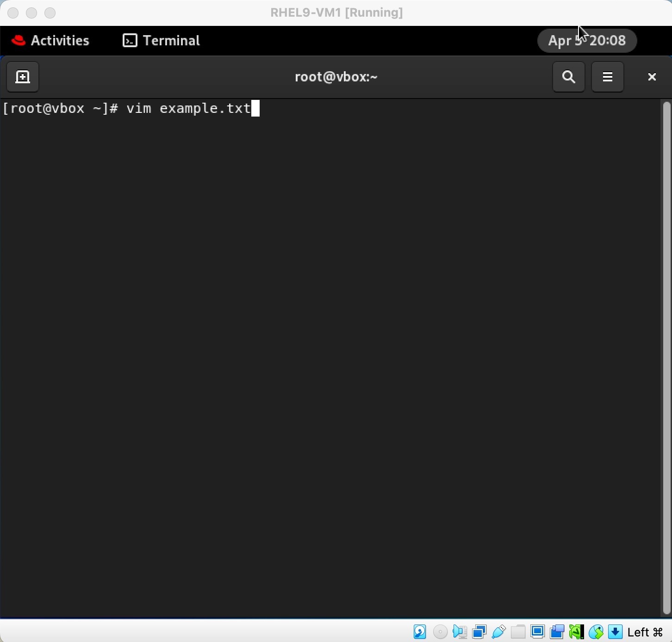Click the VirtualBox shared folders icon
672x642 pixels.
click(x=518, y=631)
